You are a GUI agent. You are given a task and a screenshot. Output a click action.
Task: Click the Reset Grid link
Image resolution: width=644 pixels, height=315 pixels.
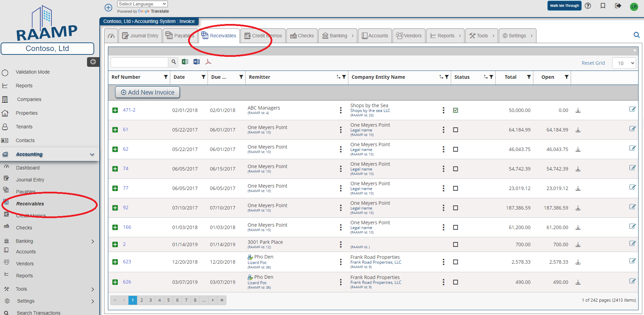pos(593,63)
